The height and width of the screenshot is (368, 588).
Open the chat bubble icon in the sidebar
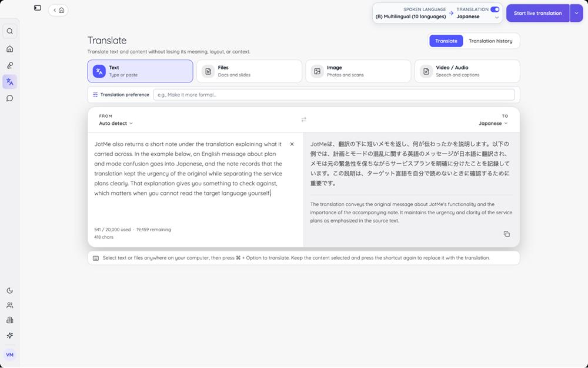tap(10, 98)
